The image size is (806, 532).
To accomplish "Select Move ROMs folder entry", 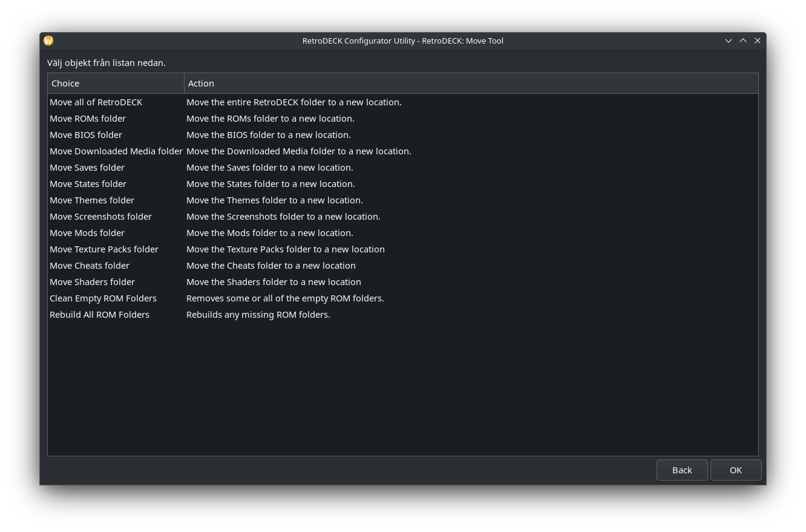I will point(88,119).
